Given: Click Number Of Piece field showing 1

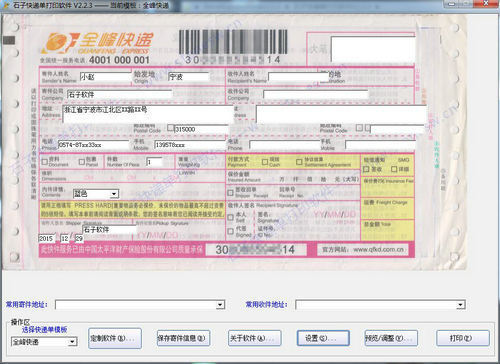Looking at the screenshot, I should pos(154,162).
